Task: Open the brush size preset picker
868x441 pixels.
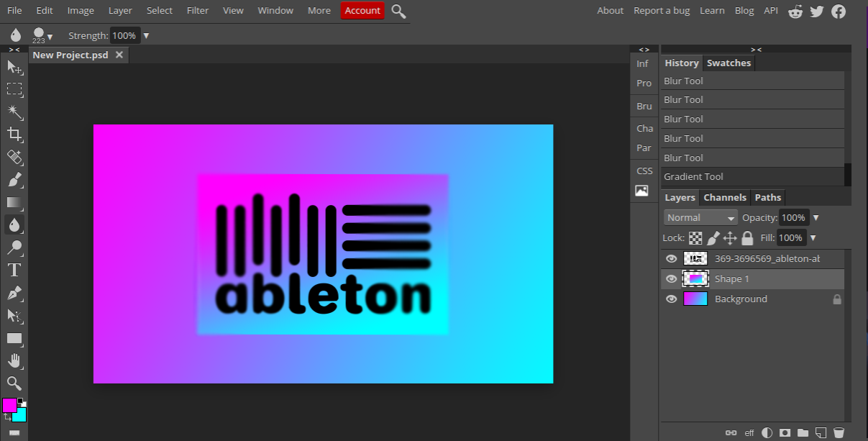Action: (42, 35)
